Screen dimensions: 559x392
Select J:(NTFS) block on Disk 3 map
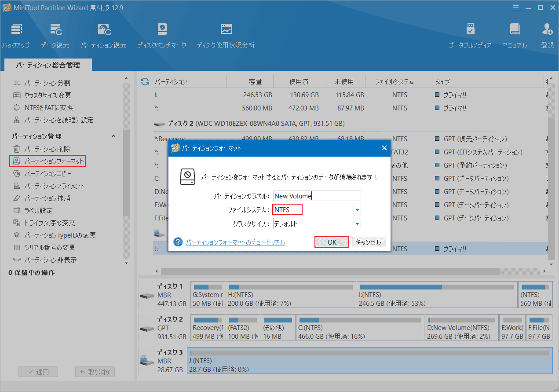tap(370, 361)
